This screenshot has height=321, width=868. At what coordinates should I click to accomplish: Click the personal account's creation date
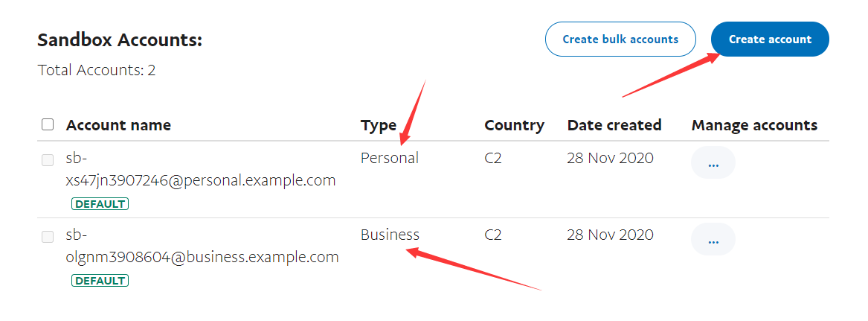tap(610, 158)
